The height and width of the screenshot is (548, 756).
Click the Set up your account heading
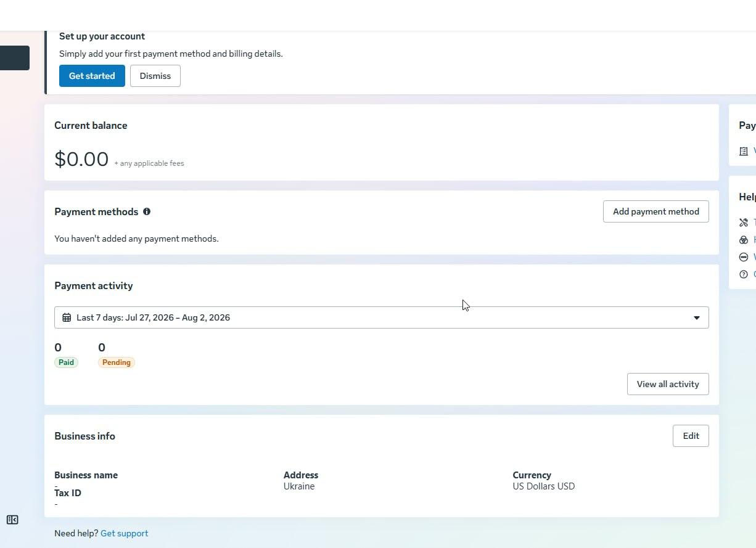(102, 36)
